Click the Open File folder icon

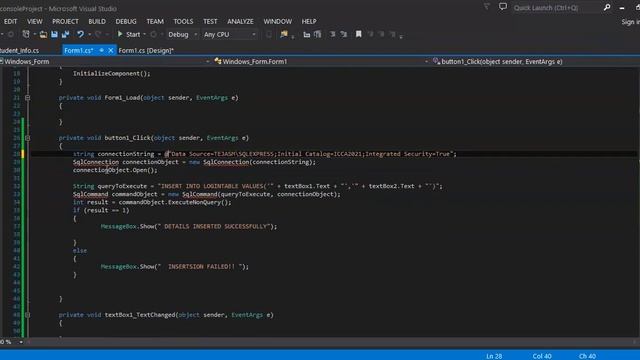tap(43, 35)
